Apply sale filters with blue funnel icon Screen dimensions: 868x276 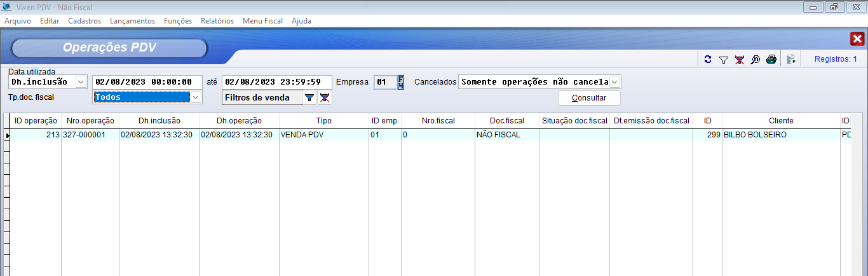point(309,97)
